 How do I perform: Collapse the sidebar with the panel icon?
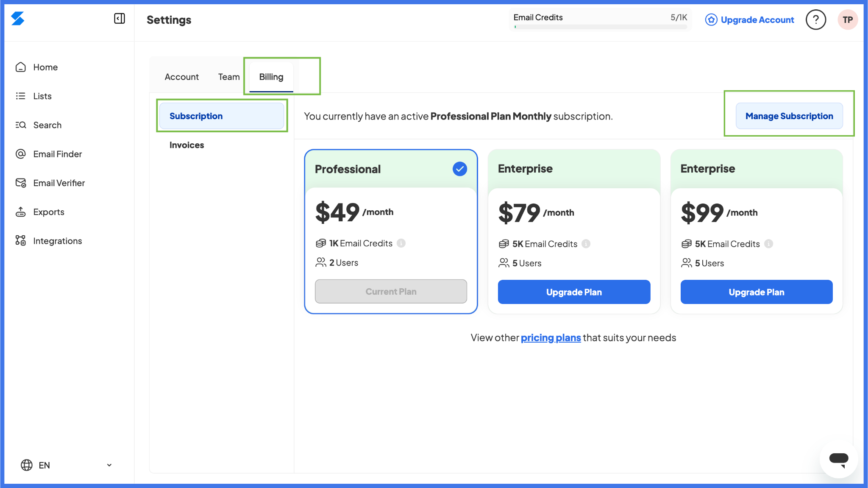pyautogui.click(x=120, y=18)
